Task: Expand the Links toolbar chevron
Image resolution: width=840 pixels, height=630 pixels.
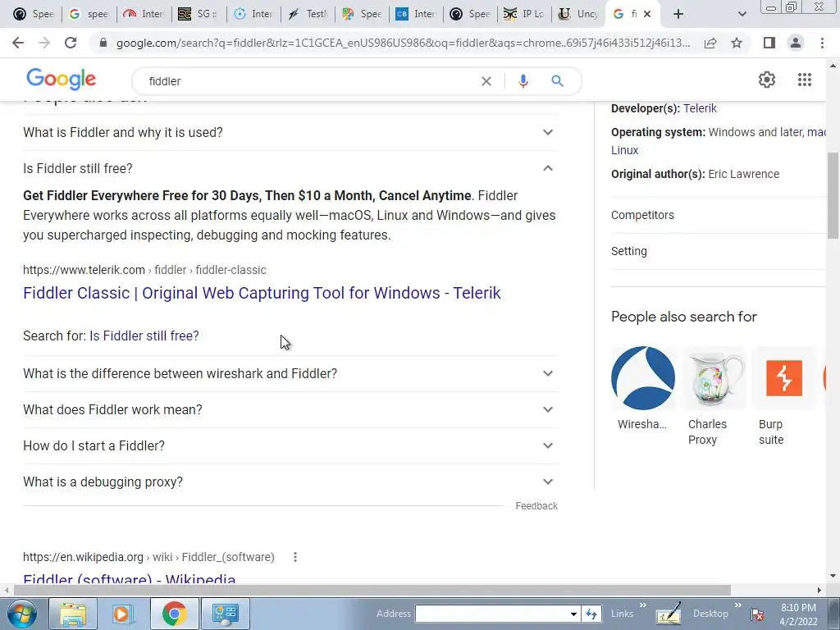Action: coord(642,605)
